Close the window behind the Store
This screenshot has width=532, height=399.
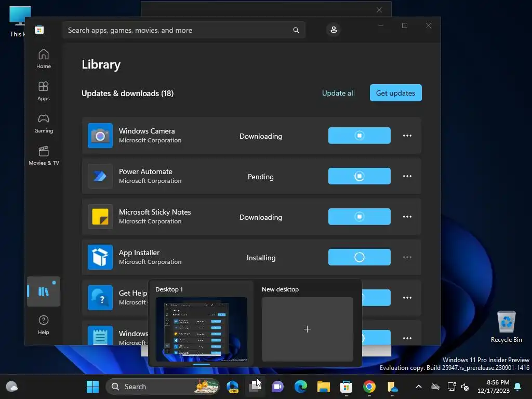[x=379, y=10]
